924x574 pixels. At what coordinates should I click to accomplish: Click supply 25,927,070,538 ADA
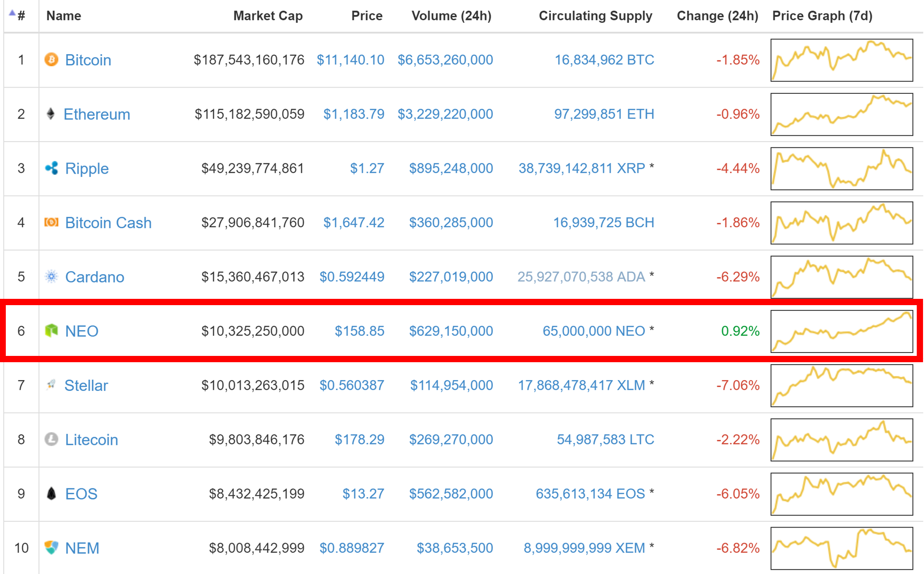[x=581, y=276]
